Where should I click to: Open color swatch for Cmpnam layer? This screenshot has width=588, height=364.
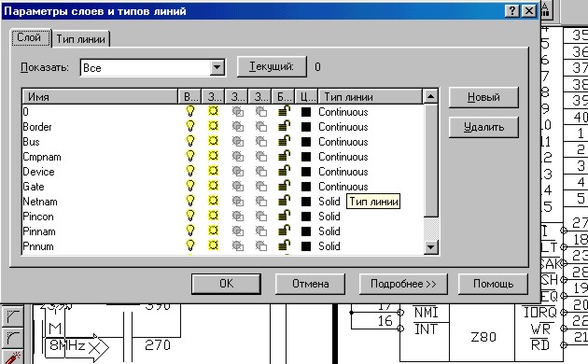pyautogui.click(x=306, y=157)
